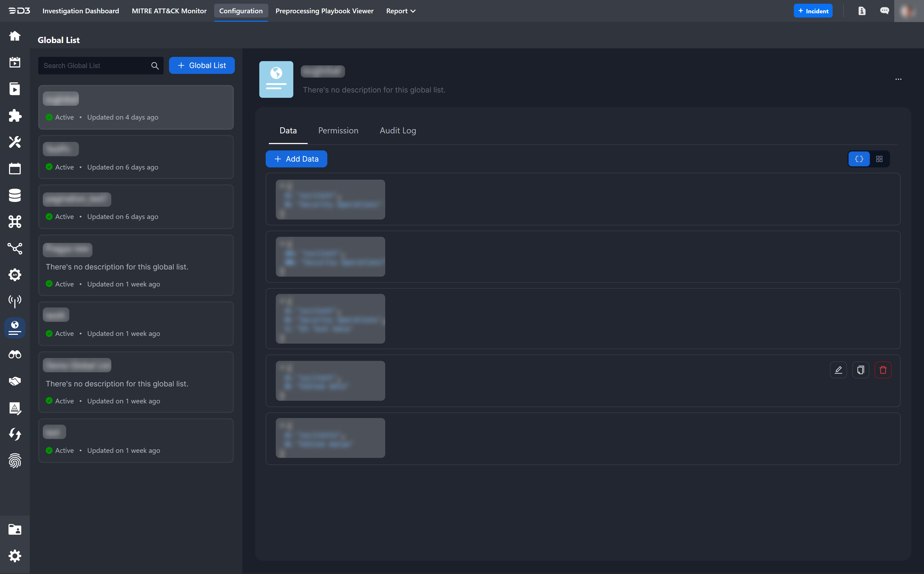Delete the fourth data entry
Image resolution: width=924 pixels, height=574 pixels.
coord(883,370)
